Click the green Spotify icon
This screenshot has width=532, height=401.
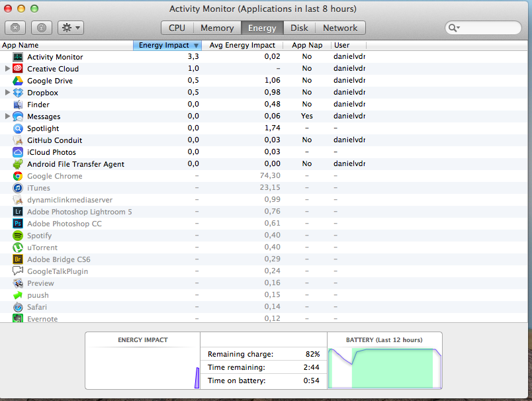pos(18,236)
